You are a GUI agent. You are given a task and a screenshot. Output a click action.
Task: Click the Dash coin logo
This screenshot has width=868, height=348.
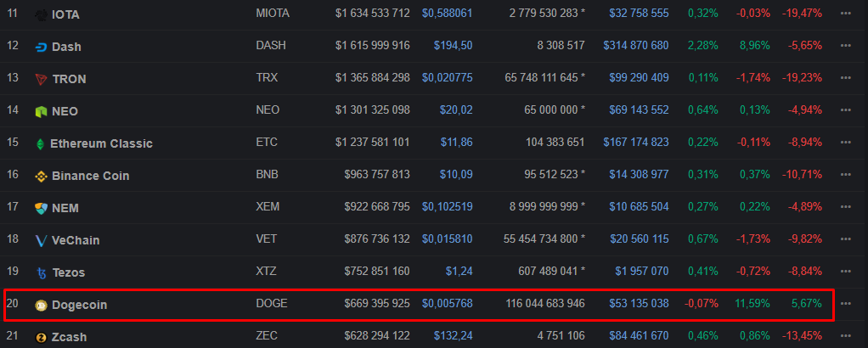pyautogui.click(x=41, y=47)
